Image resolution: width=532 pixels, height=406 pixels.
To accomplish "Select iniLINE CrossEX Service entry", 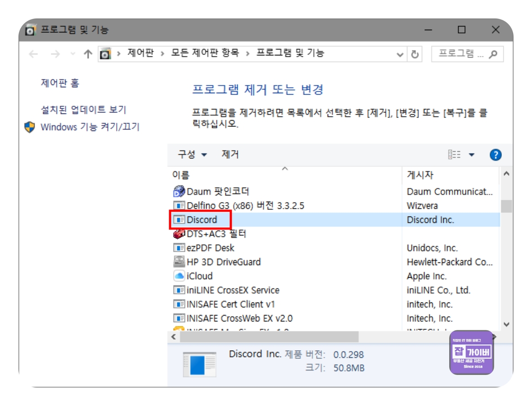I will (x=233, y=290).
